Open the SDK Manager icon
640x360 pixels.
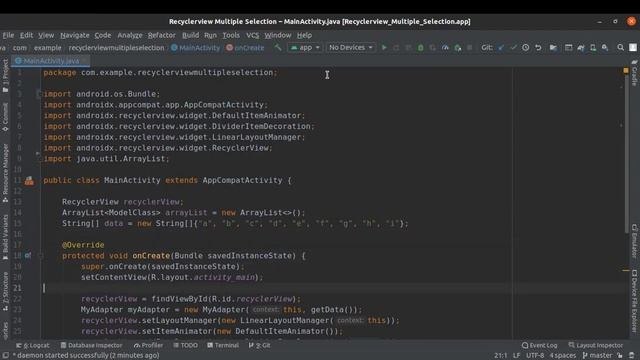(x=605, y=48)
